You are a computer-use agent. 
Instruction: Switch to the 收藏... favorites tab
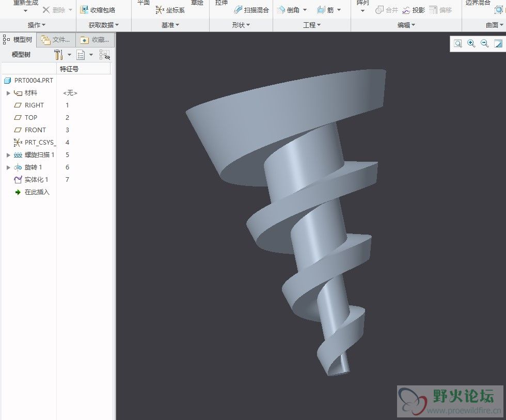click(95, 40)
